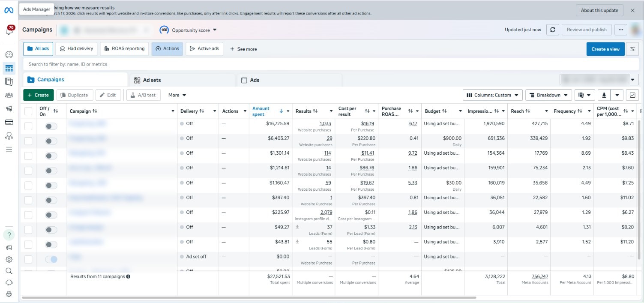The height and width of the screenshot is (303, 644).
Task: Select the All ads view
Action: click(x=38, y=49)
